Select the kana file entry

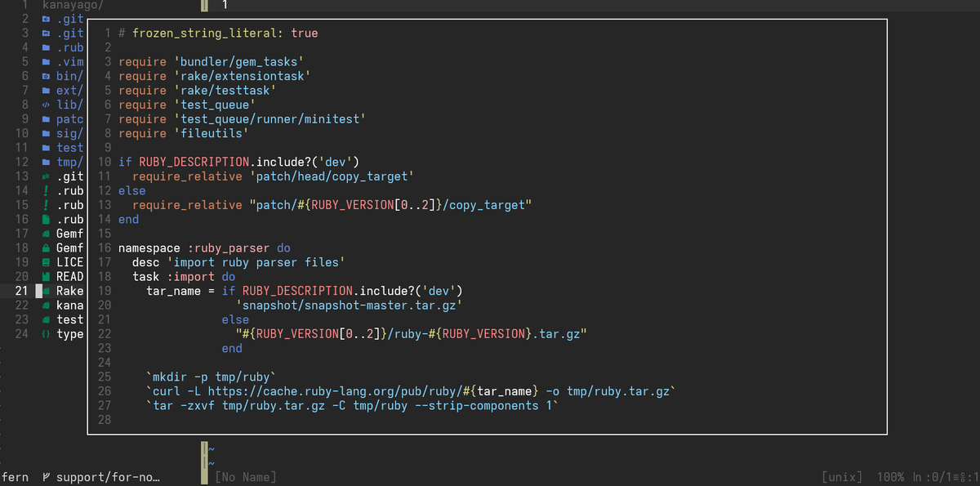pyautogui.click(x=70, y=305)
